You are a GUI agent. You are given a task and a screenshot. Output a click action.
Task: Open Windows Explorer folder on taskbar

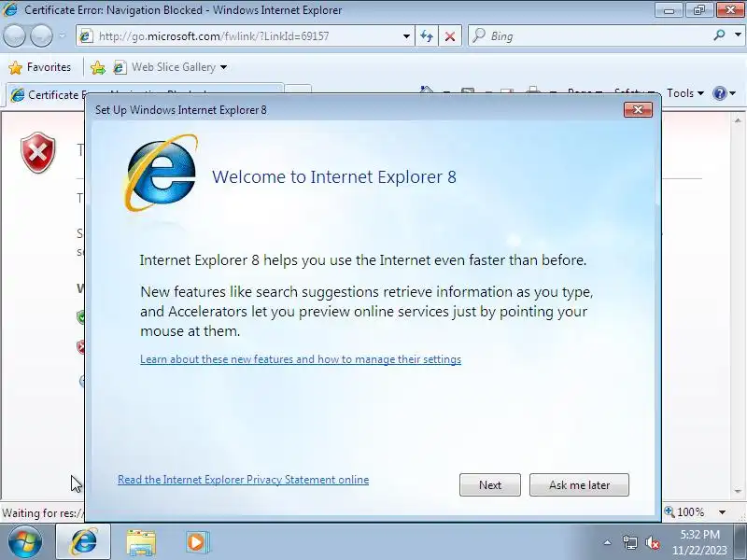pos(141,542)
